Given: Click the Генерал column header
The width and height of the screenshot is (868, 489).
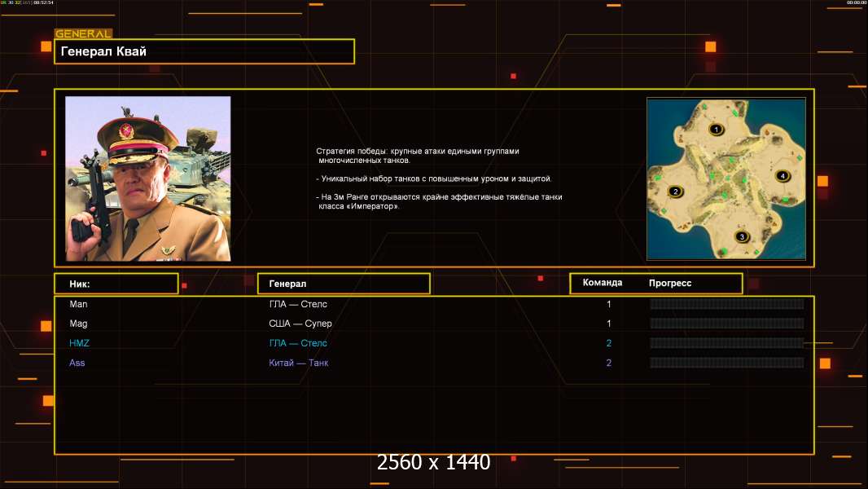Looking at the screenshot, I should pyautogui.click(x=343, y=284).
